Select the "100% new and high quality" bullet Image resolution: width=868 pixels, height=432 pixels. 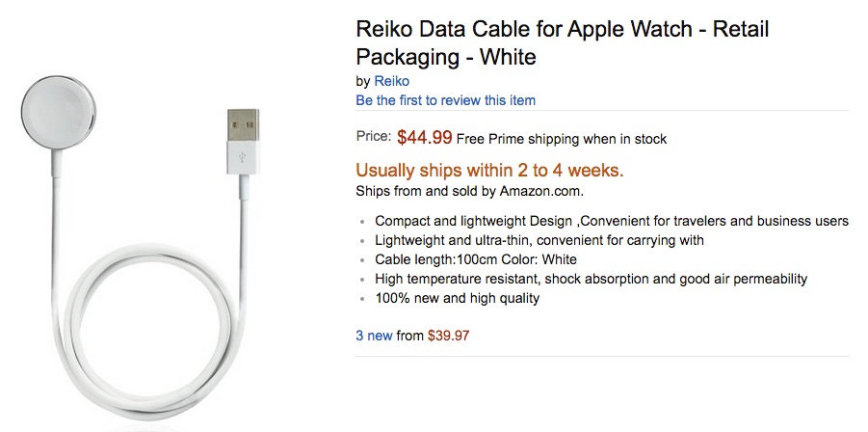click(457, 298)
